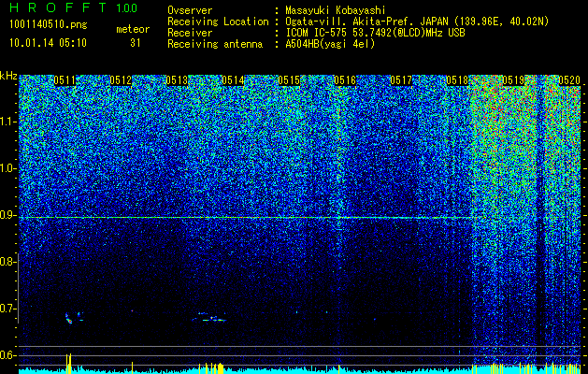
Task: Click the 'Receiving Location' label
Action: [x=218, y=22]
